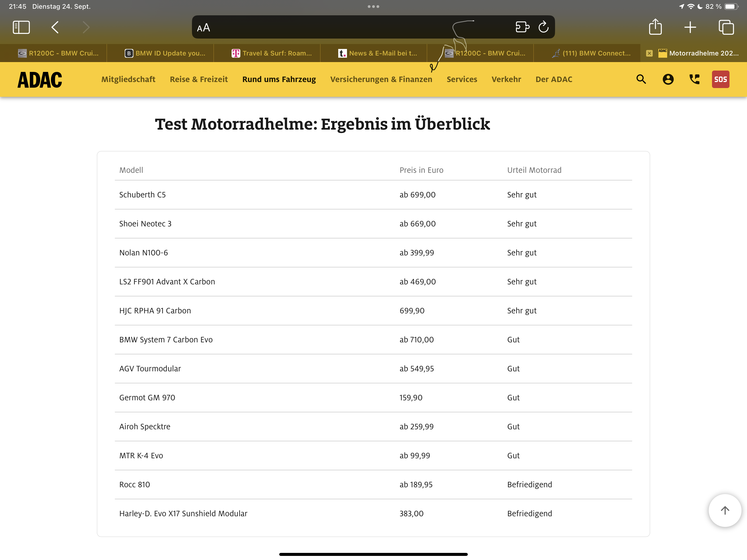This screenshot has width=747, height=560.
Task: Switch to (111) BMW Connect... tab
Action: pos(587,53)
